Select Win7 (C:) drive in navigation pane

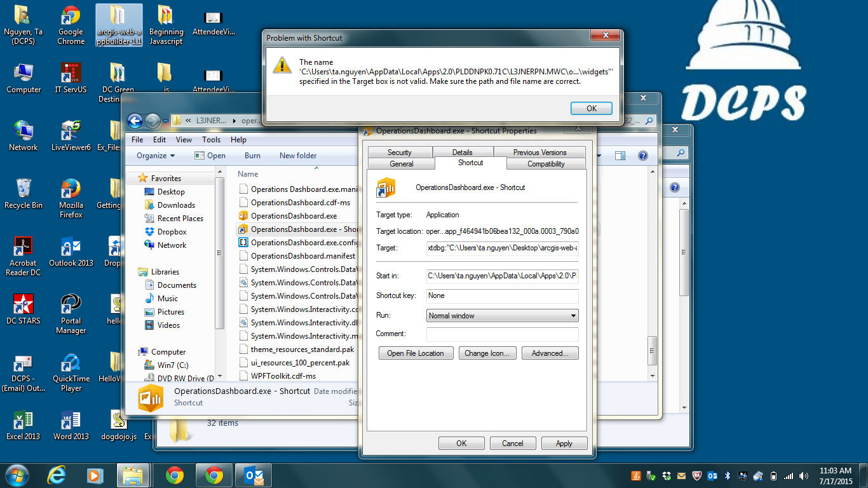[x=173, y=365]
